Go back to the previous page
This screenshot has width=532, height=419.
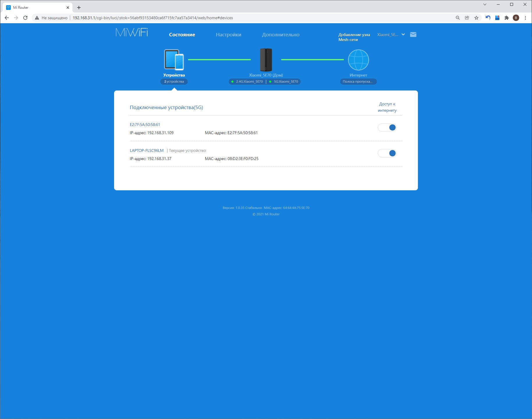pyautogui.click(x=7, y=18)
